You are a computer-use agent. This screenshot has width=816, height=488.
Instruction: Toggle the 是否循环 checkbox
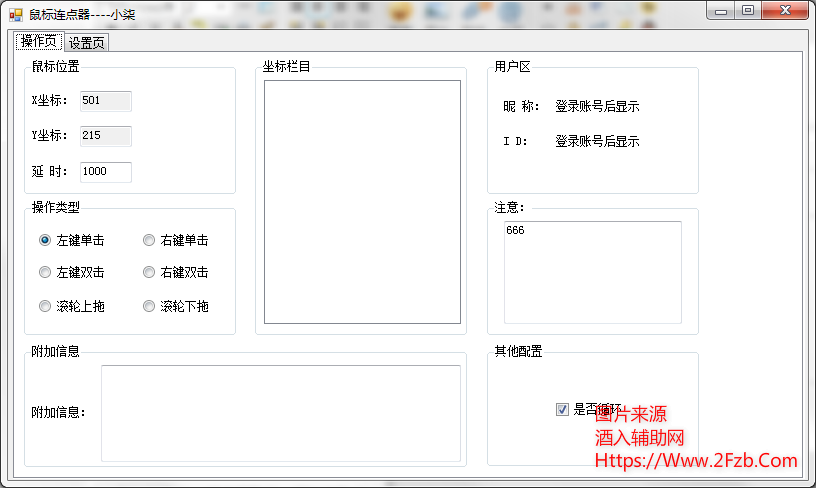562,409
